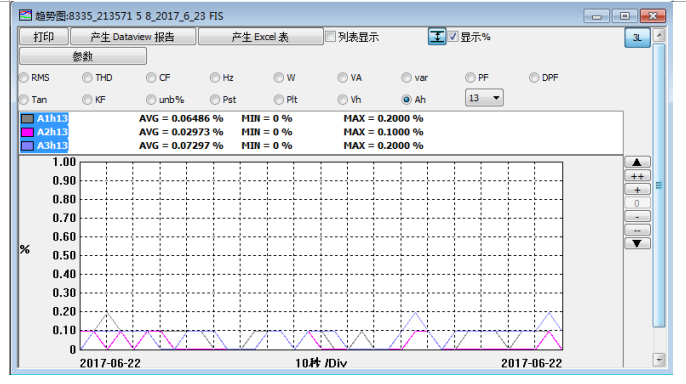Minimize the trend graph window

pos(596,16)
